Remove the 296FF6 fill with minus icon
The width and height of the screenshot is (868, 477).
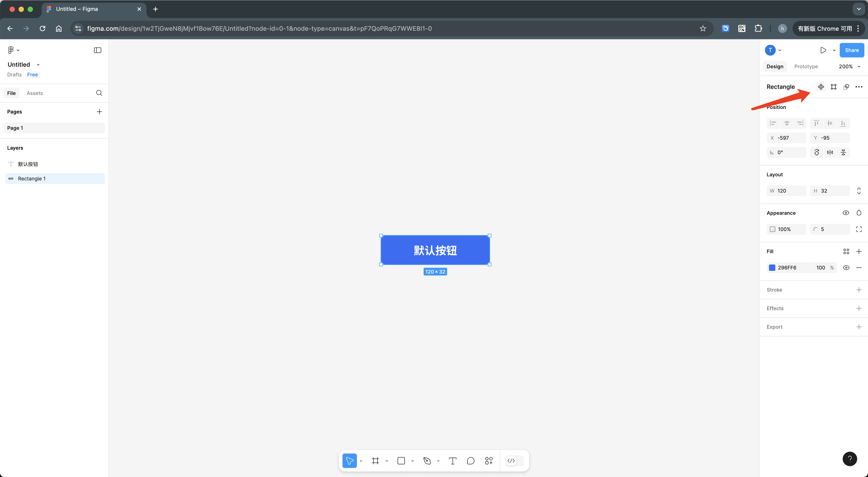(x=859, y=268)
